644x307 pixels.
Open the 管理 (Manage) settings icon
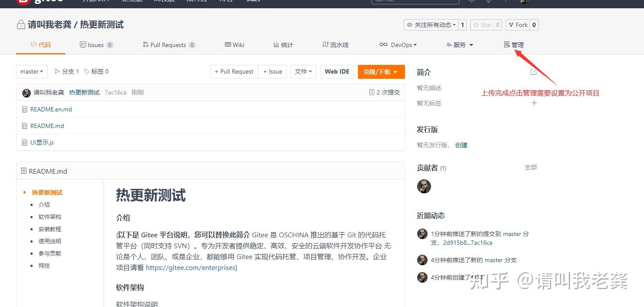506,44
